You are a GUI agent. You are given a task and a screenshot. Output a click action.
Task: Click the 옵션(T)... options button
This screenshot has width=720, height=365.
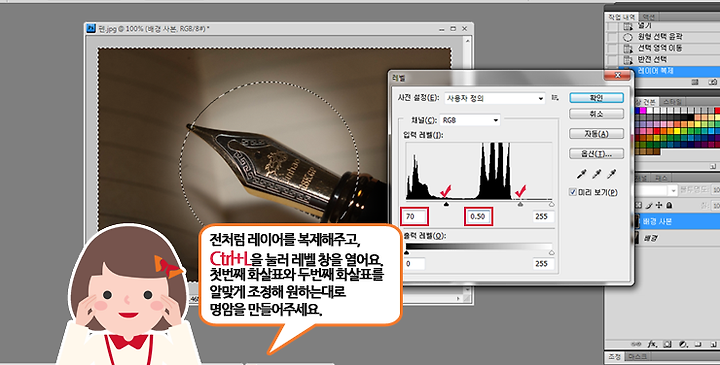click(x=596, y=153)
